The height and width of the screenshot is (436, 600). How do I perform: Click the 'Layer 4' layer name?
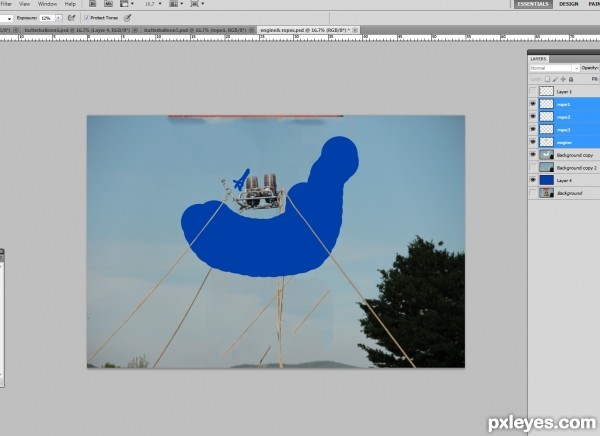click(x=564, y=181)
